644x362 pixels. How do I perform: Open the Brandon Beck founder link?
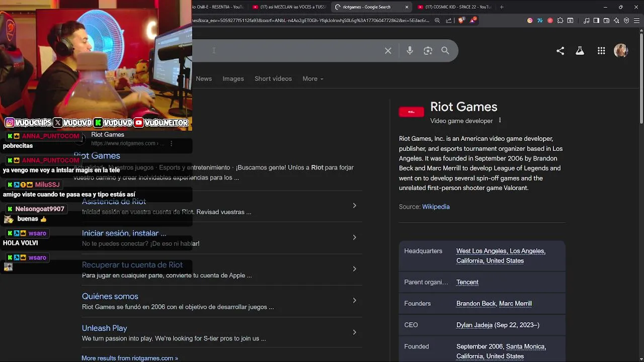coord(476,304)
